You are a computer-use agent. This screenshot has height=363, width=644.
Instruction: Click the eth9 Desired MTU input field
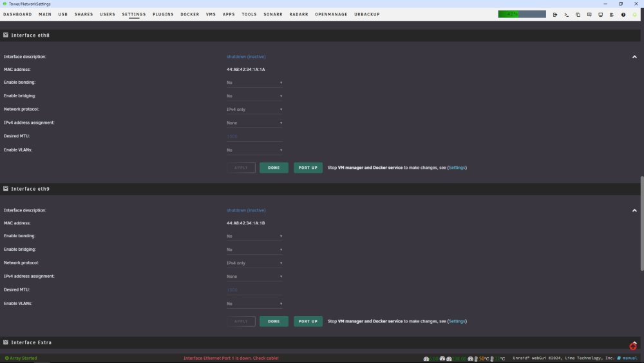(x=254, y=290)
